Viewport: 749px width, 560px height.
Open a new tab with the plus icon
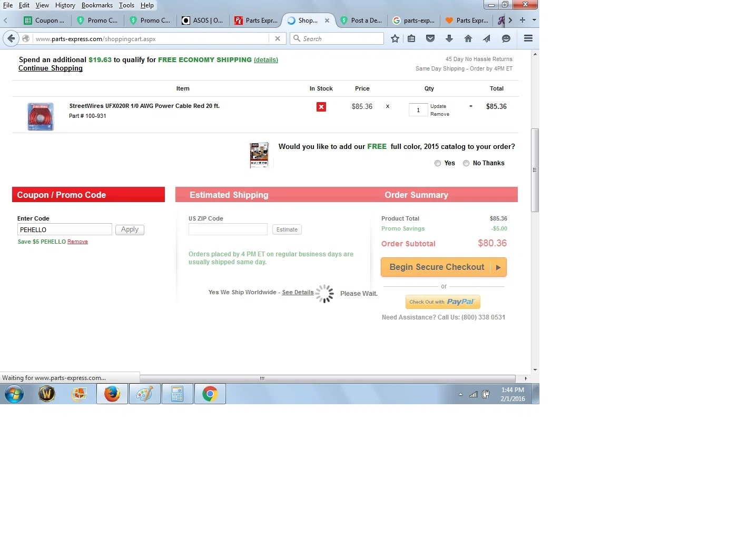[x=523, y=20]
